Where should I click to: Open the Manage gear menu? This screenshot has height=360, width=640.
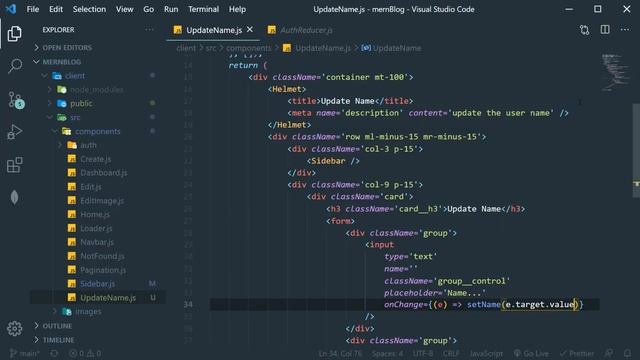[x=15, y=328]
